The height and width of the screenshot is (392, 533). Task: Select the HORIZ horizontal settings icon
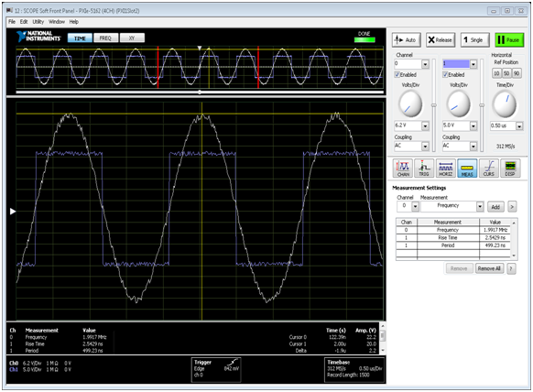446,168
